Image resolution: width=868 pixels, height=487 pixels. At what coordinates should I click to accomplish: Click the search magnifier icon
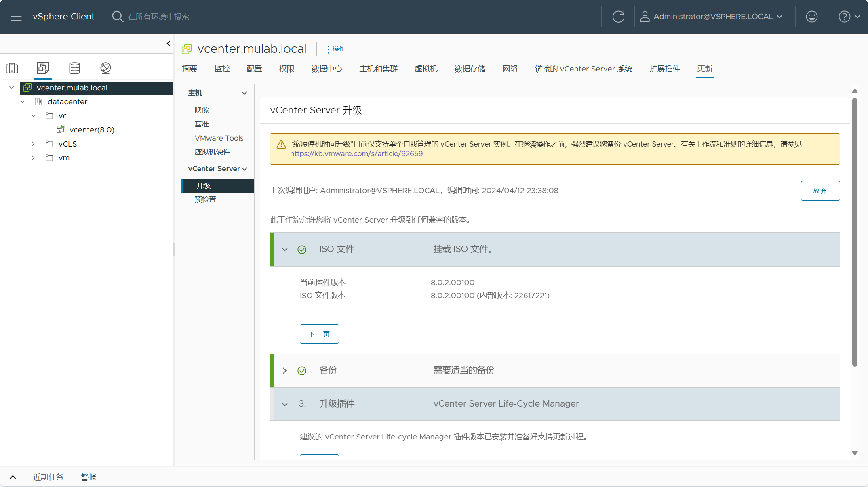118,17
